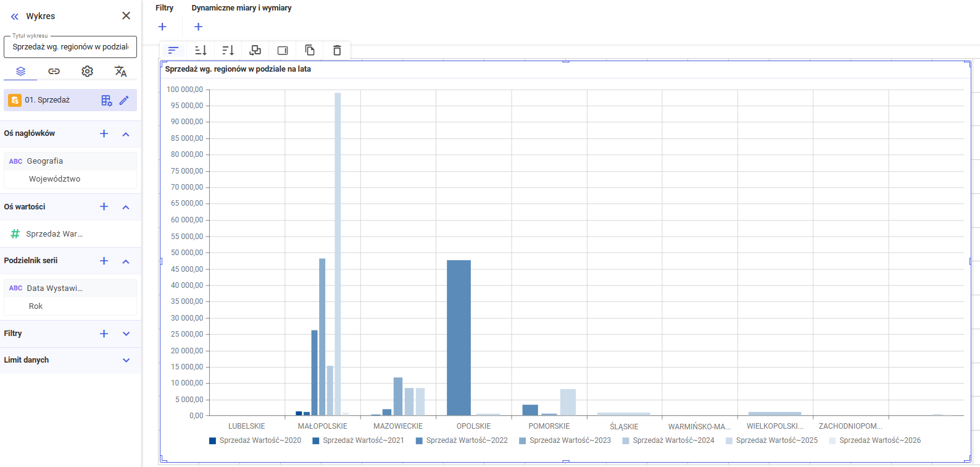Collapse the Oś nagłówków section
980x467 pixels.
[x=126, y=134]
